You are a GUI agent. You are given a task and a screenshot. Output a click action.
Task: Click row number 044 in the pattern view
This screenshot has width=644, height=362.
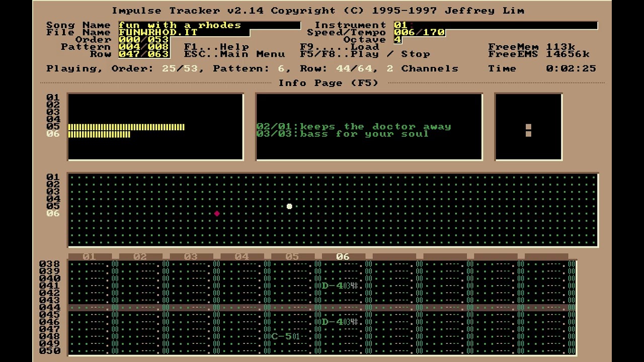[50, 307]
